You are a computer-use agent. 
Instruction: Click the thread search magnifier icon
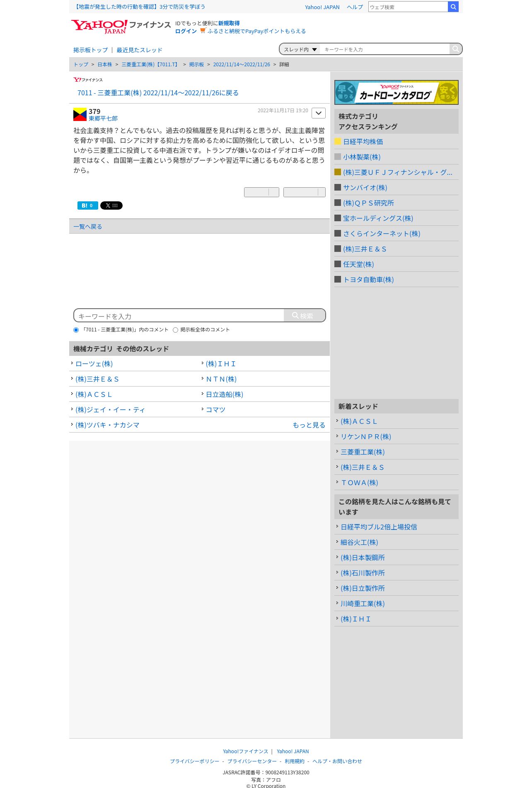455,49
